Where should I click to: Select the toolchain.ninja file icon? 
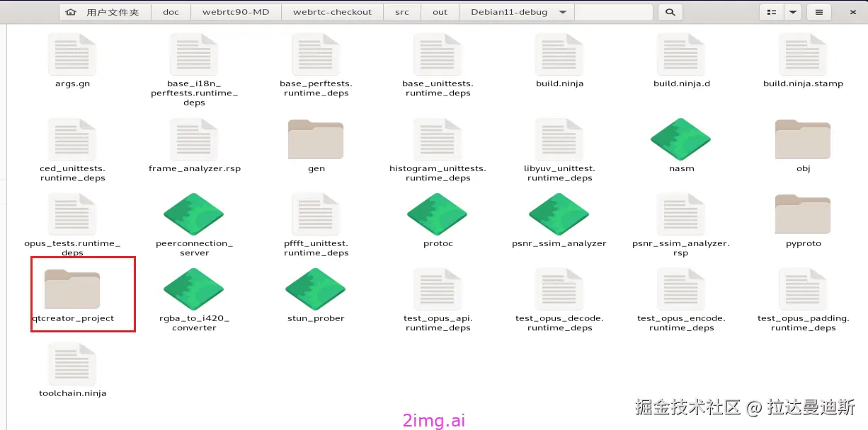coord(72,365)
